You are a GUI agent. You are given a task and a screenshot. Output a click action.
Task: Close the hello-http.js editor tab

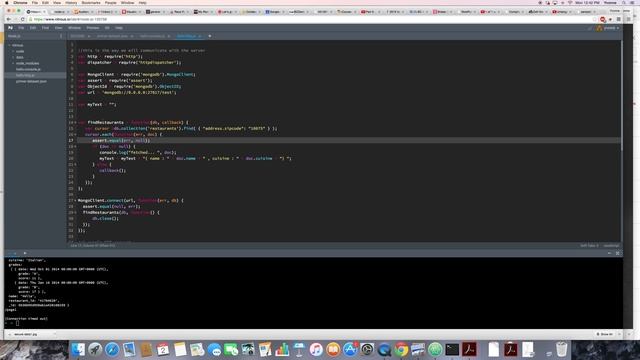pos(200,36)
